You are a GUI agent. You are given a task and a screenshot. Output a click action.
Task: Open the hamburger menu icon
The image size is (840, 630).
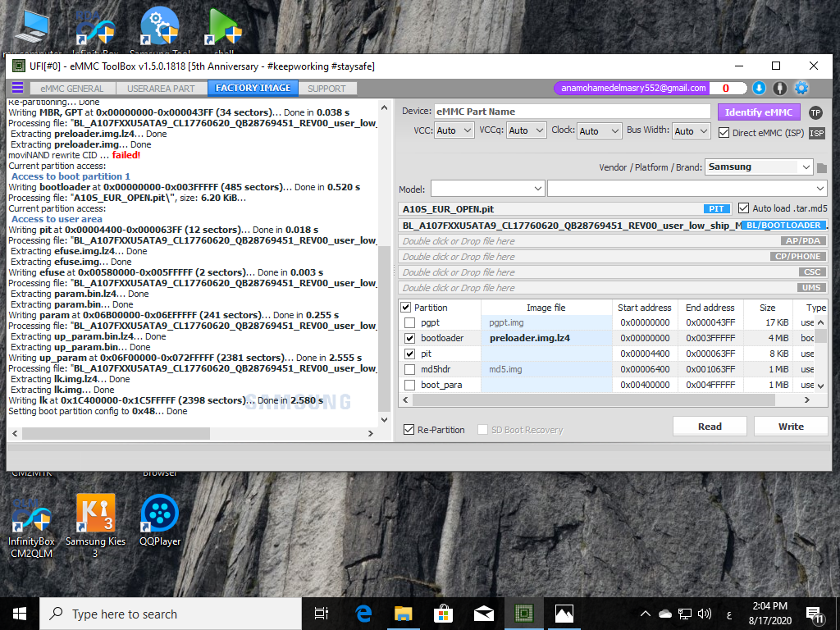coord(18,88)
